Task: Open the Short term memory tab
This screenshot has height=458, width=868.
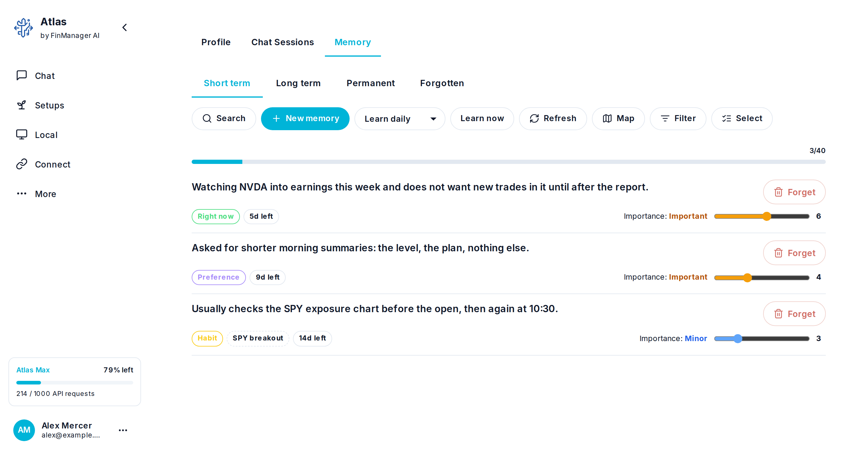Action: pyautogui.click(x=227, y=83)
